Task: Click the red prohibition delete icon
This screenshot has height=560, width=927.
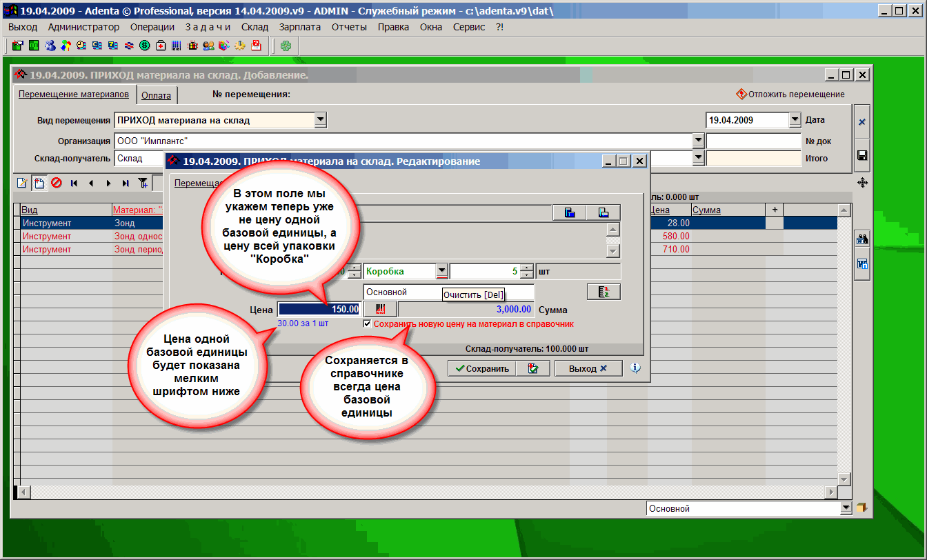Action: [x=57, y=183]
